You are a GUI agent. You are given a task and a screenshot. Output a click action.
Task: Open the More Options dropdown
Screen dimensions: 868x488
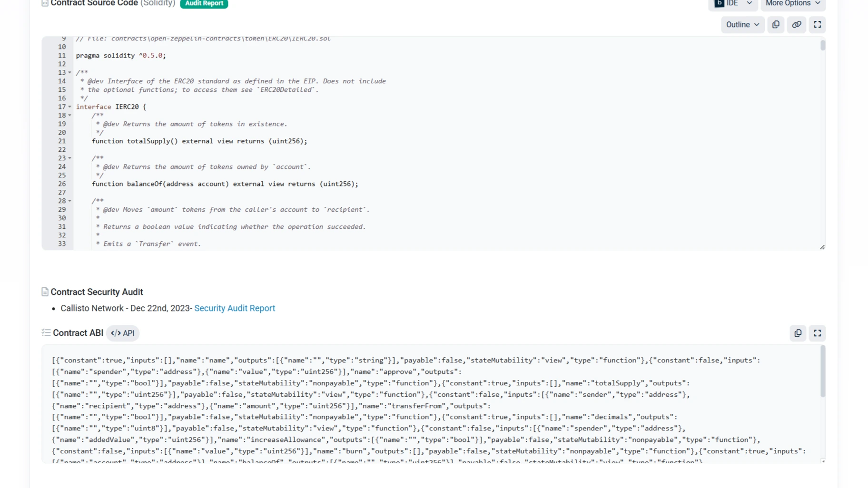click(793, 3)
